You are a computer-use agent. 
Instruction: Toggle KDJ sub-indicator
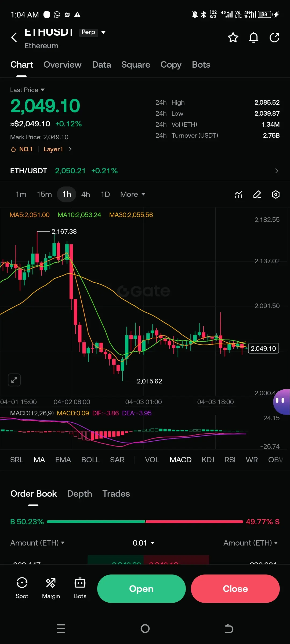tap(208, 460)
